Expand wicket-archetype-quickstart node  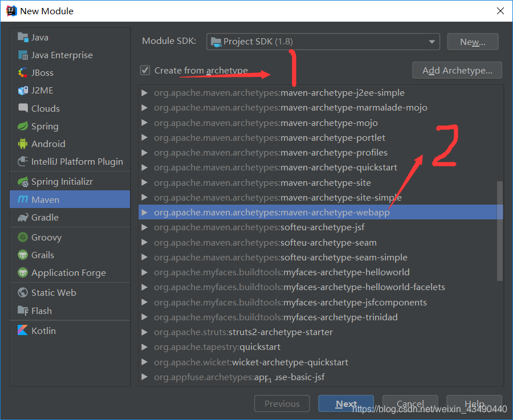144,362
